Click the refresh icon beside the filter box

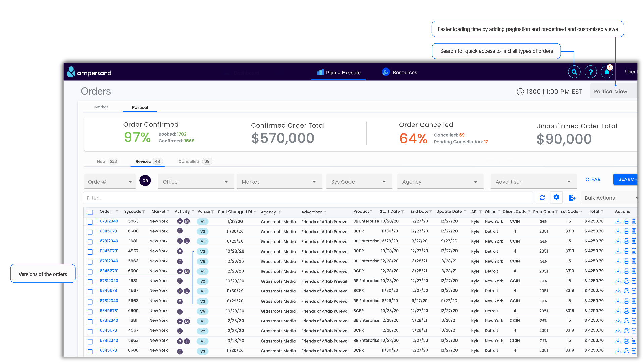click(x=542, y=198)
